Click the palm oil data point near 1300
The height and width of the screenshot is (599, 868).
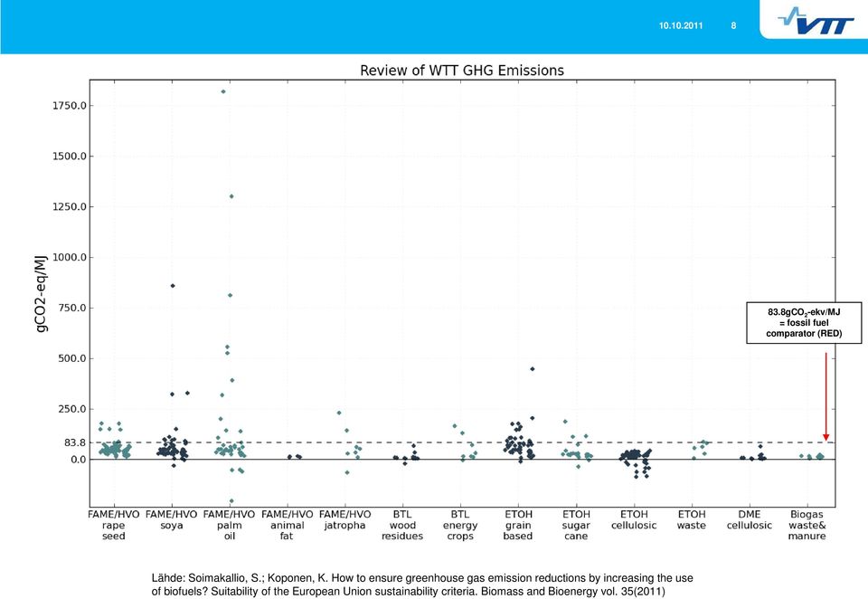(x=231, y=196)
